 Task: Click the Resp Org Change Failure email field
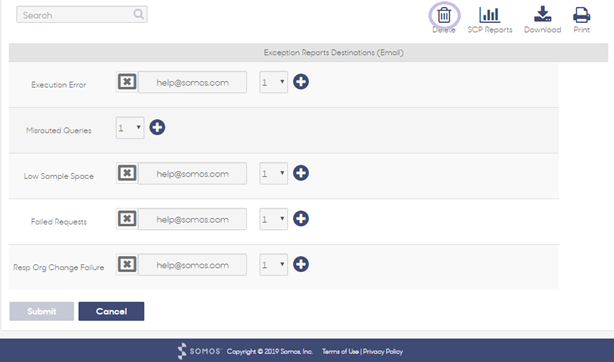[192, 265]
